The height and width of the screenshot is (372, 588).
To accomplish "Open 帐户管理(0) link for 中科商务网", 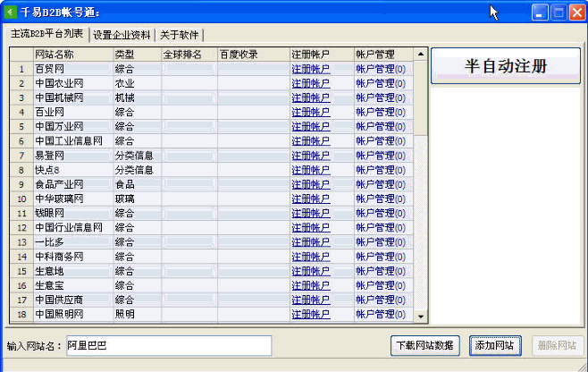I will [381, 257].
